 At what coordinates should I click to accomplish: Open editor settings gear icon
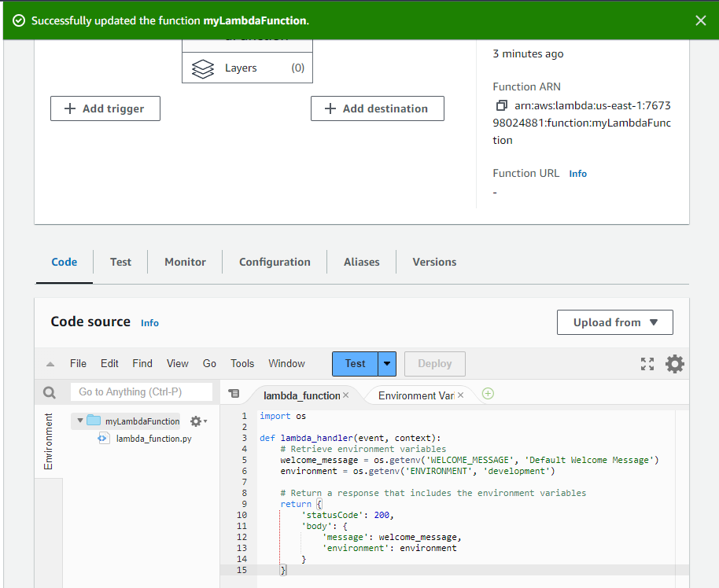pos(674,364)
